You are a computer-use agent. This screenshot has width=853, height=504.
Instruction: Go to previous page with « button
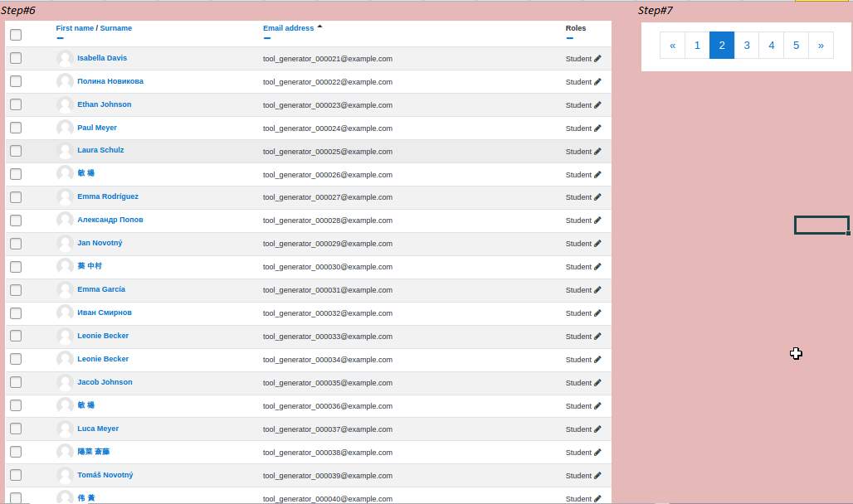tap(672, 45)
